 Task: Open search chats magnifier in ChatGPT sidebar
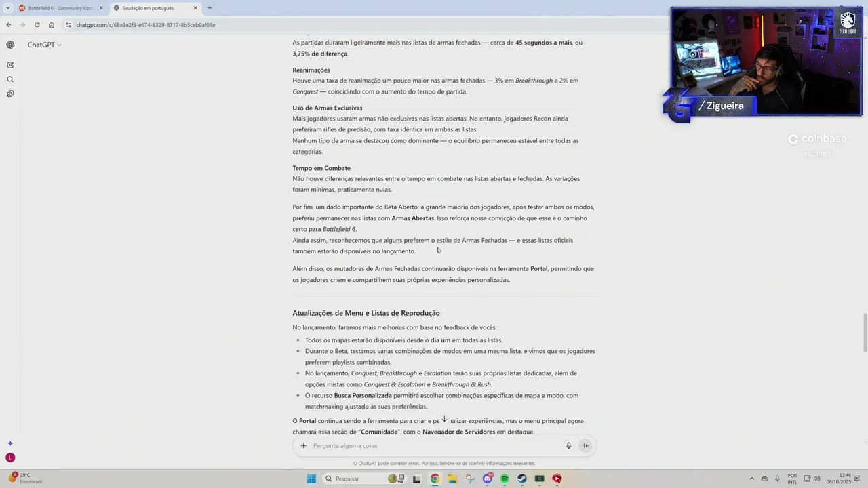point(10,79)
